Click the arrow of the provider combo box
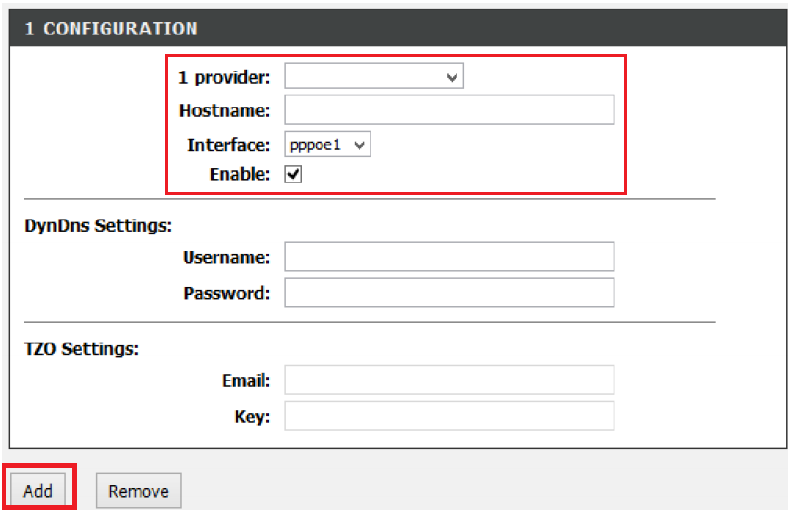Viewport: 788px width, 514px height. point(452,77)
